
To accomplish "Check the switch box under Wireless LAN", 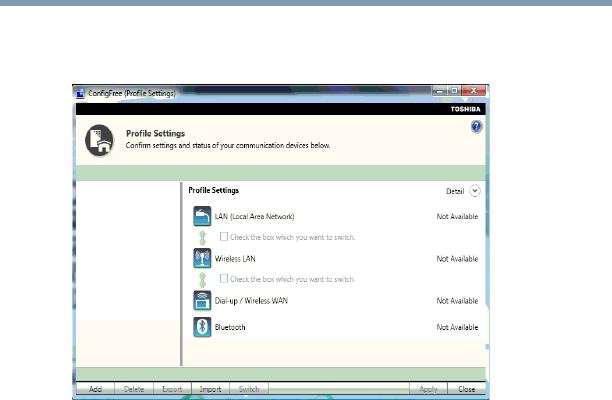I will tap(224, 279).
